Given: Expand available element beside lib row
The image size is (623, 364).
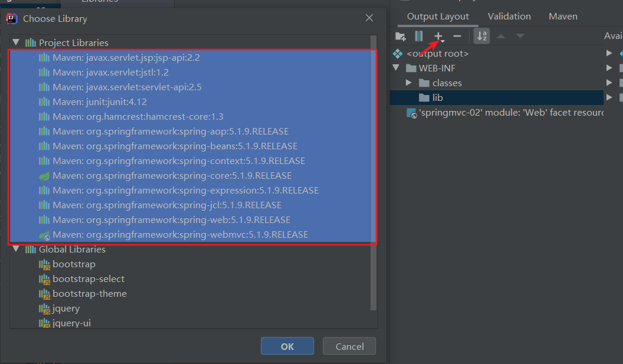Looking at the screenshot, I should pyautogui.click(x=609, y=97).
